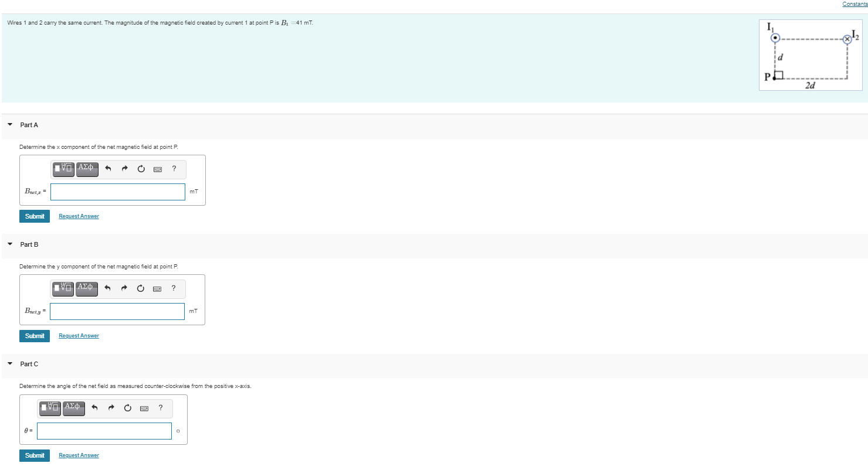
Task: Reset the Part C answer field
Action: (128, 407)
